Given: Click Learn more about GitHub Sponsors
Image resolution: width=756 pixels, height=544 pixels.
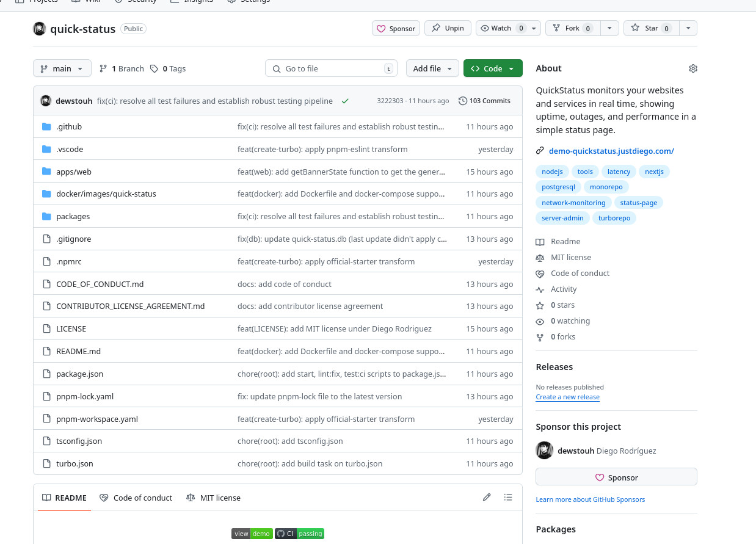Looking at the screenshot, I should pos(590,499).
